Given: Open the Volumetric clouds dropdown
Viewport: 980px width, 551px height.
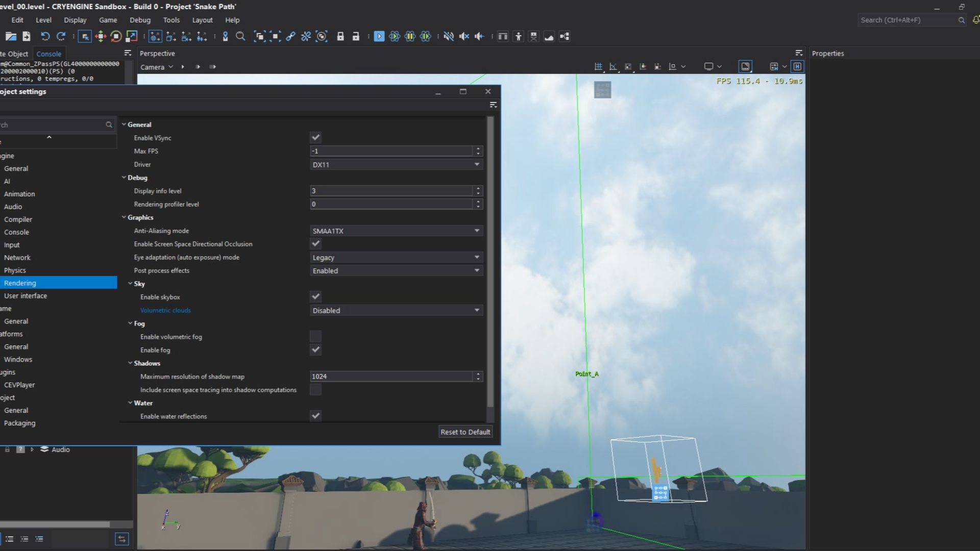Looking at the screenshot, I should (396, 310).
